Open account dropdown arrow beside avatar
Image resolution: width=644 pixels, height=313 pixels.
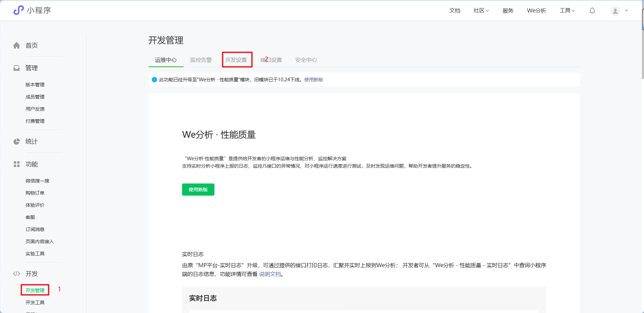tap(626, 11)
